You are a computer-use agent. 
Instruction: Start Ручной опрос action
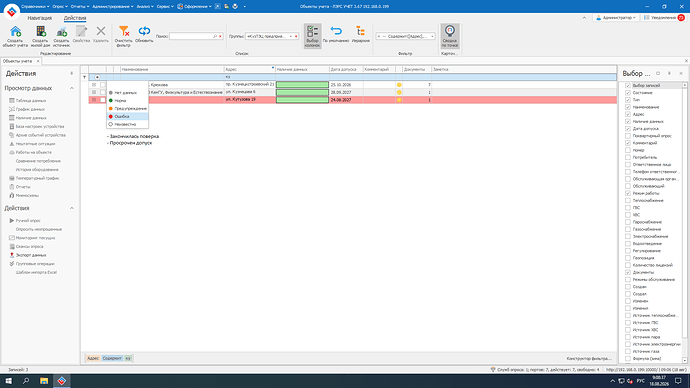tap(28, 221)
